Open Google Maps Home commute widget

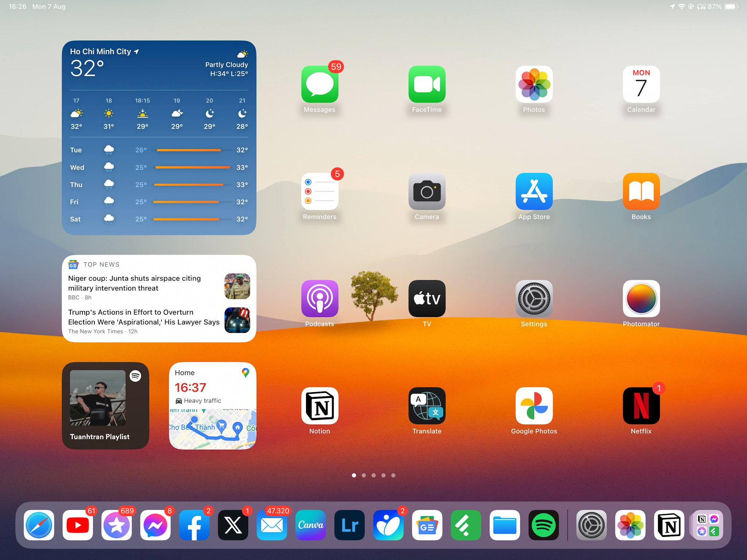pos(213,406)
